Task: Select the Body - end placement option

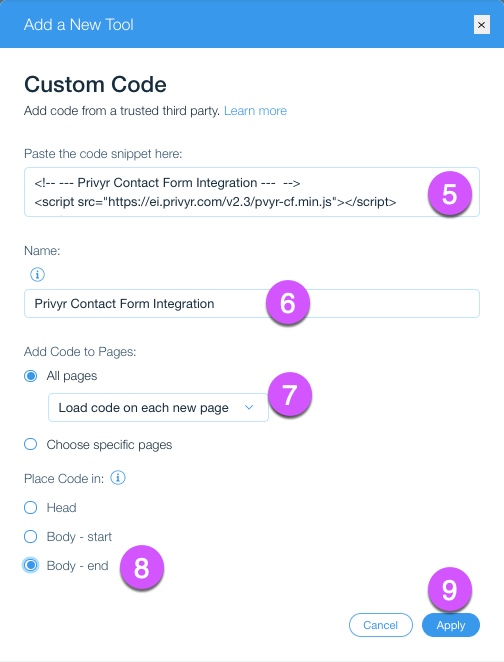Action: coord(30,565)
